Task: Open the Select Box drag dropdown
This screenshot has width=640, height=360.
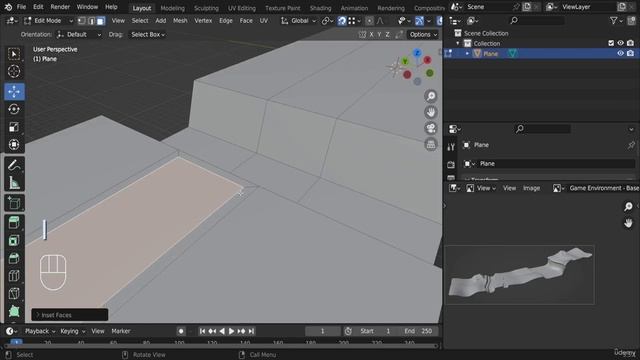Action: point(148,35)
